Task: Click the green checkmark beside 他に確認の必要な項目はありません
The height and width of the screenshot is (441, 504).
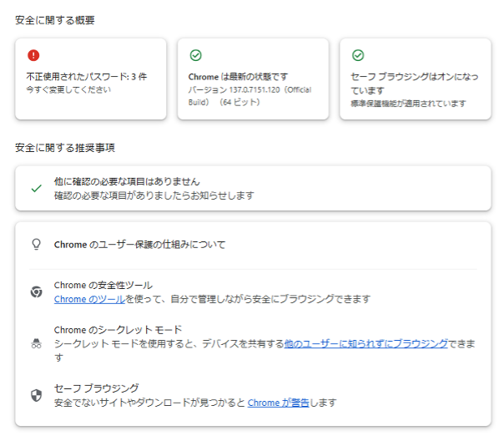Action: pyautogui.click(x=37, y=189)
